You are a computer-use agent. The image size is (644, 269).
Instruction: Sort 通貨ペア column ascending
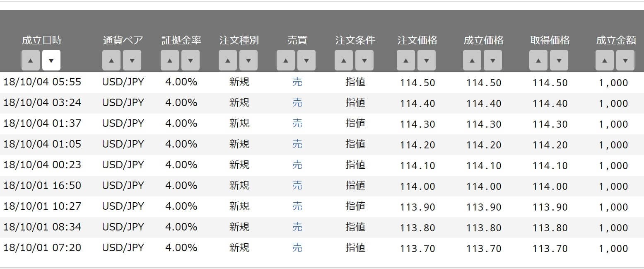(x=111, y=60)
